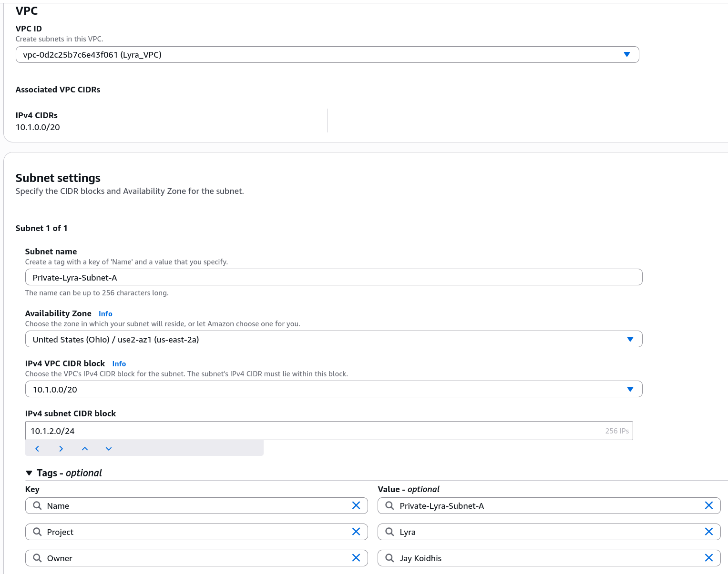Clear the Project tag key field
Screen dimensions: 728x574
tap(356, 532)
